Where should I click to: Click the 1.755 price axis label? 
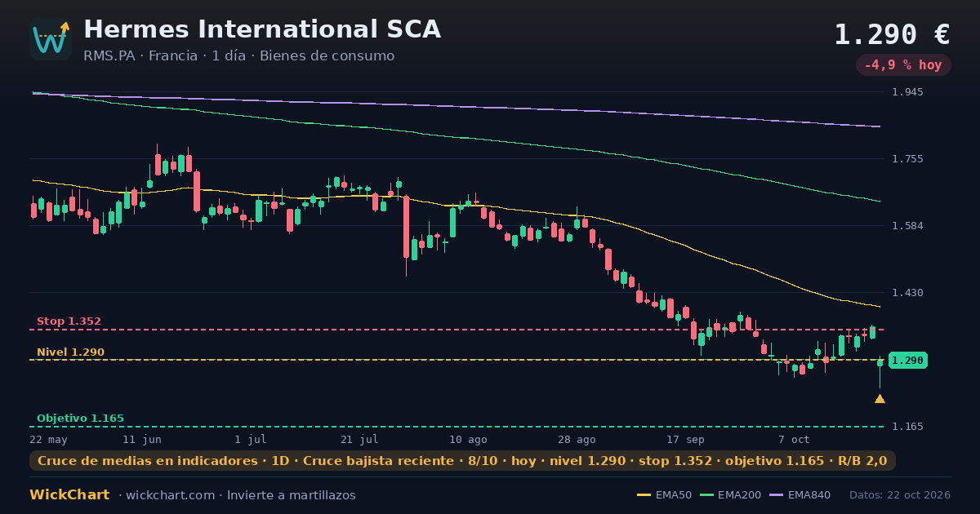coord(908,159)
